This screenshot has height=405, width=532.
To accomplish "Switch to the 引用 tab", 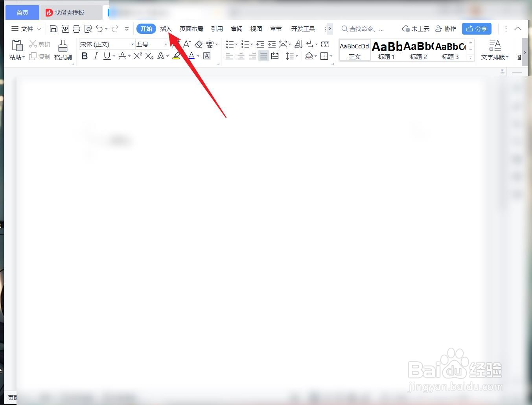I will (217, 29).
